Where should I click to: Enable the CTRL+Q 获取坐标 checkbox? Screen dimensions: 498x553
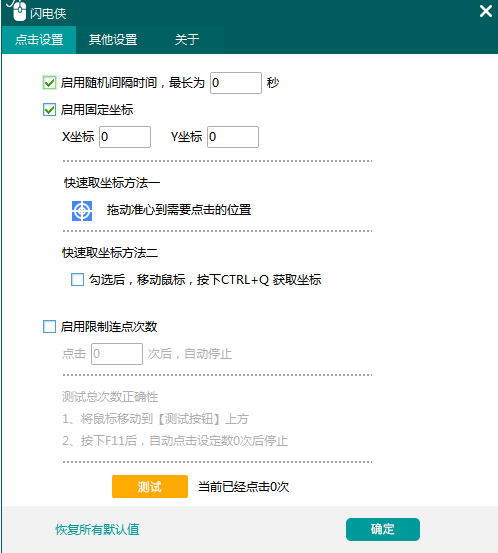pos(78,280)
